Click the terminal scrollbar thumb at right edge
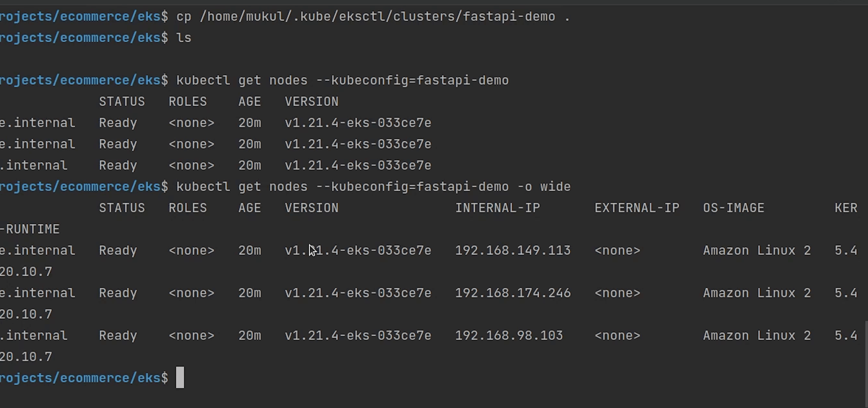This screenshot has height=408, width=868. (866, 364)
